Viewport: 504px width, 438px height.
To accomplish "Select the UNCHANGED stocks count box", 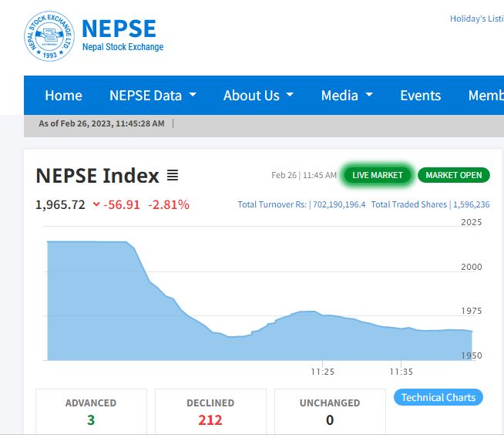I will [330, 412].
